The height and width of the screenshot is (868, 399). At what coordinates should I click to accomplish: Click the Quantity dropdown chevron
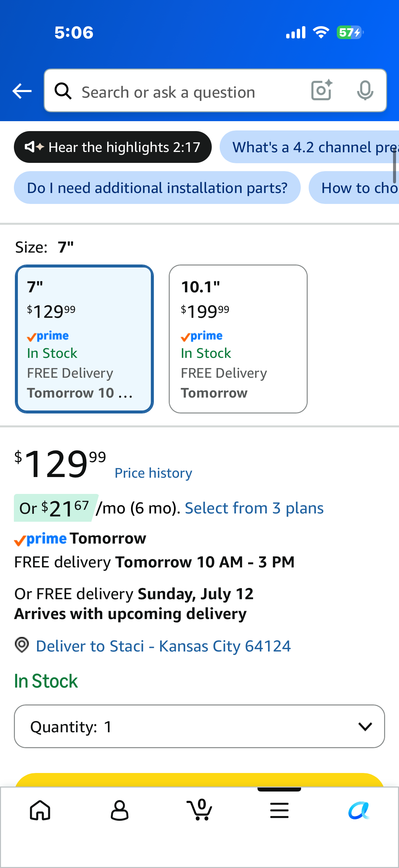point(365,726)
